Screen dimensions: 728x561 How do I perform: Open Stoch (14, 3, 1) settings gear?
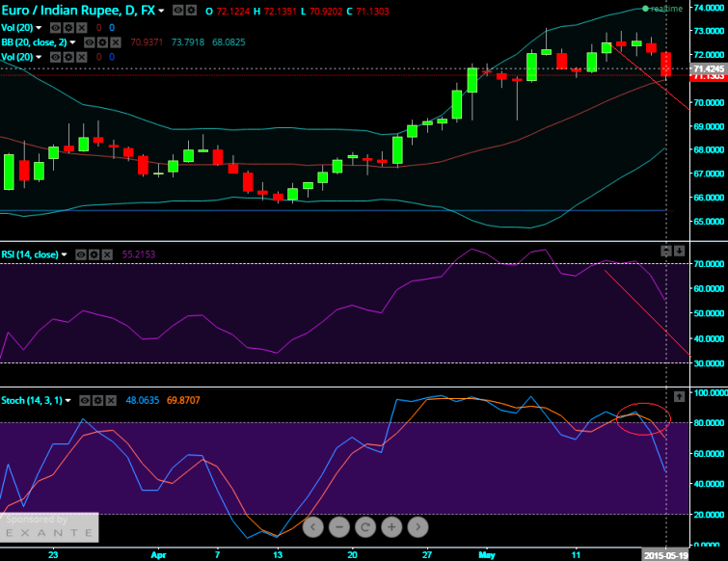pyautogui.click(x=97, y=400)
